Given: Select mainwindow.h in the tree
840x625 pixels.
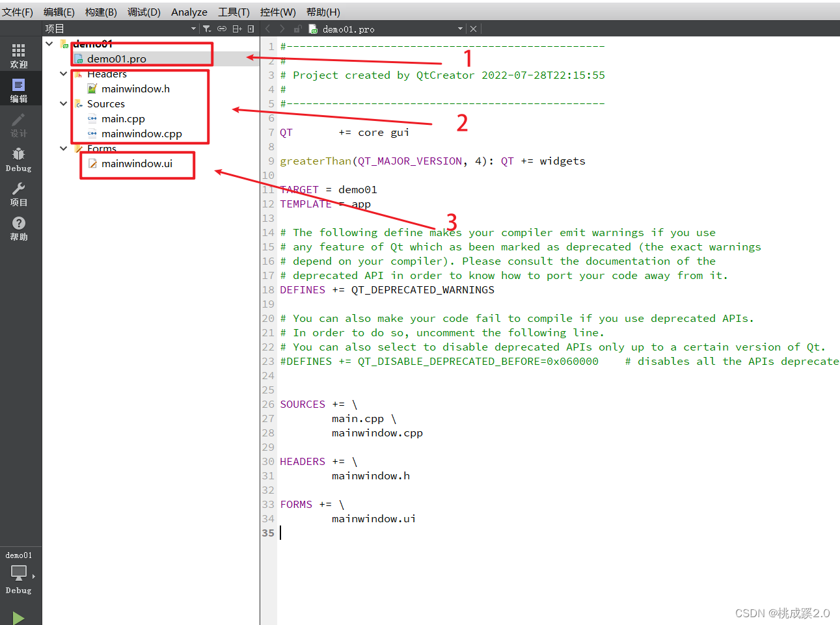Looking at the screenshot, I should coord(135,88).
